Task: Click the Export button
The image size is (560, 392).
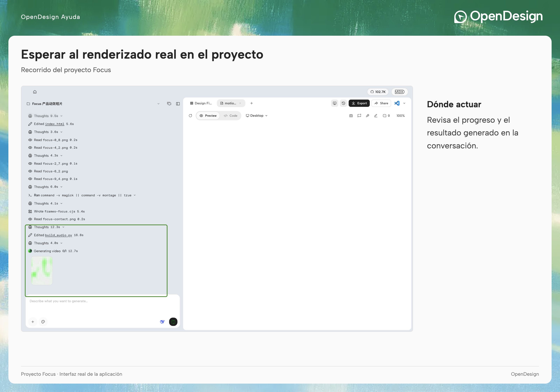Action: point(359,103)
